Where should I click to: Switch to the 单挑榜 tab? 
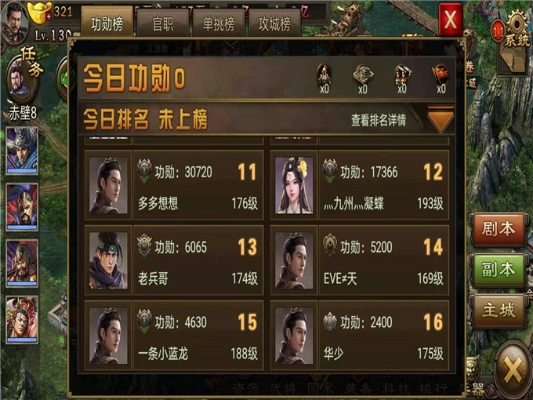point(219,23)
